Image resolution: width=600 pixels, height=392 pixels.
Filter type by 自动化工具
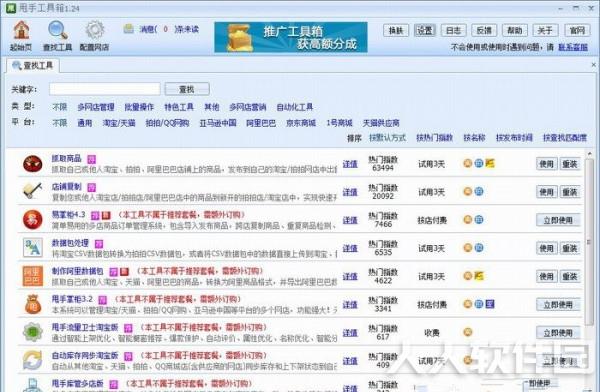295,107
